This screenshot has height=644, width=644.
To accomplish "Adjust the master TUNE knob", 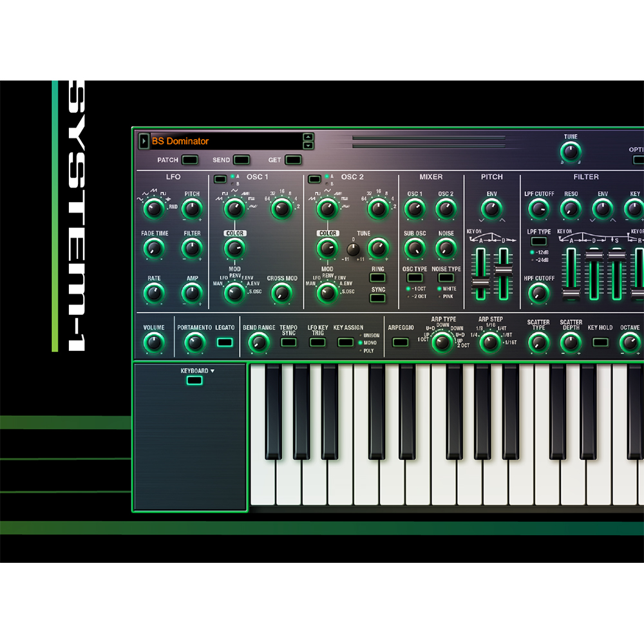I will [571, 151].
